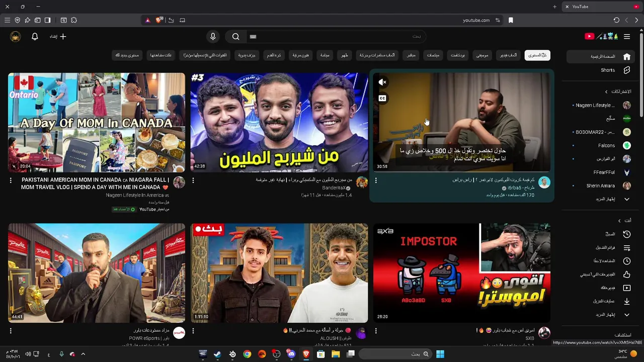Image resolution: width=644 pixels, height=362 pixels.
Task: Click the voice search microphone button
Action: [213, 36]
